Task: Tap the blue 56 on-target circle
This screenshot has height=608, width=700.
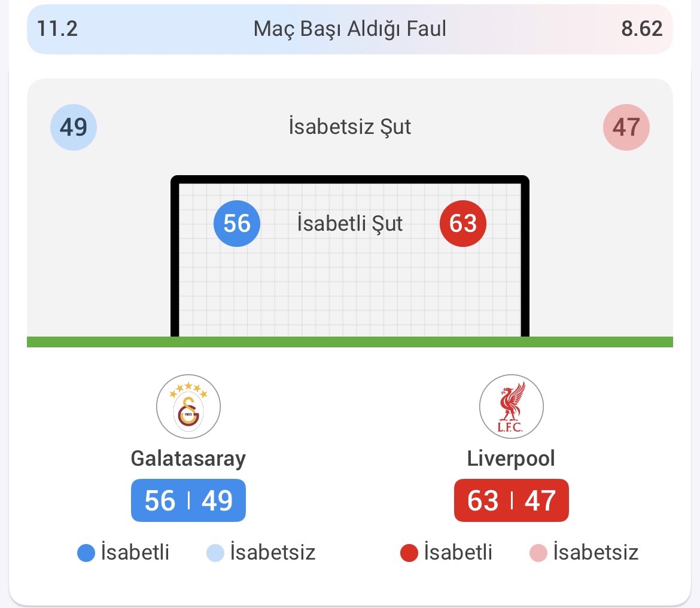Action: pos(237,224)
